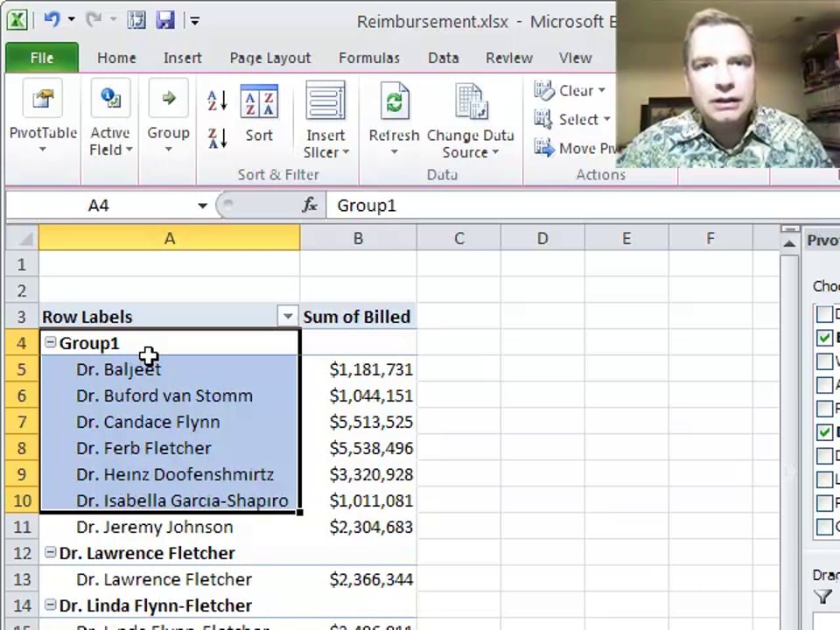Open Customize Quick Access Toolbar dropdown

pos(194,21)
